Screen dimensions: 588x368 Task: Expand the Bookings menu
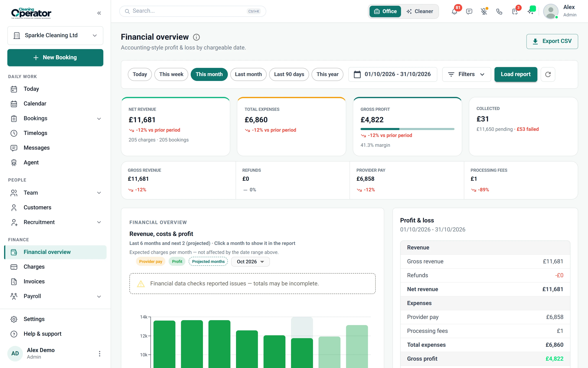55,118
